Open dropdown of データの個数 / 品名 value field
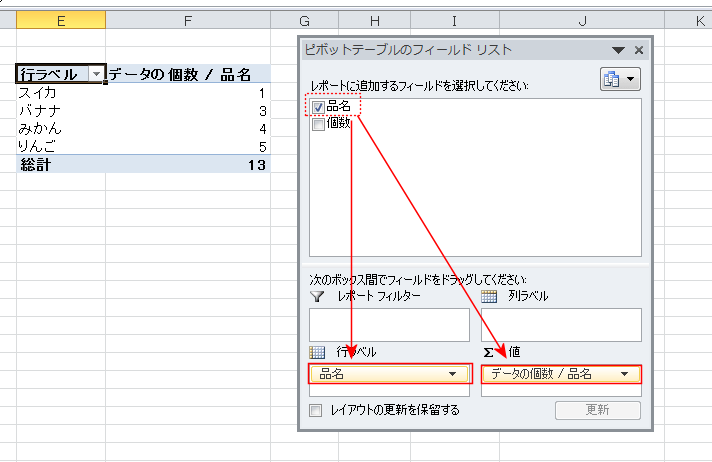This screenshot has height=462, width=712. click(x=624, y=374)
